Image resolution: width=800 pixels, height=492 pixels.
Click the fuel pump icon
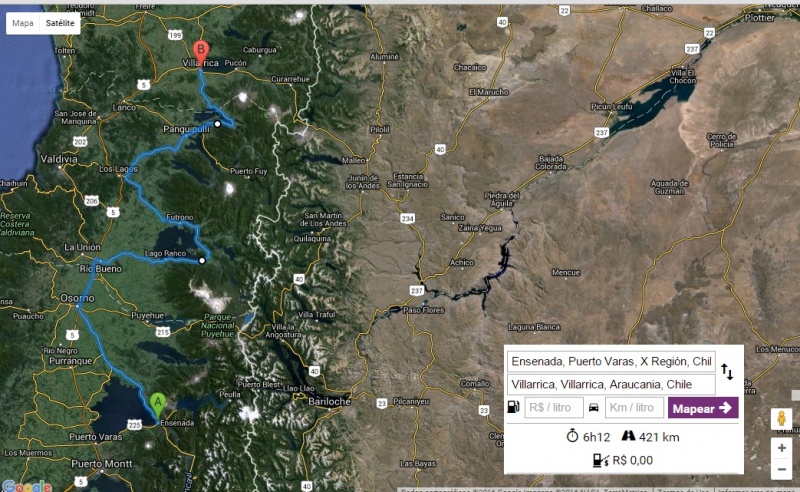(513, 407)
